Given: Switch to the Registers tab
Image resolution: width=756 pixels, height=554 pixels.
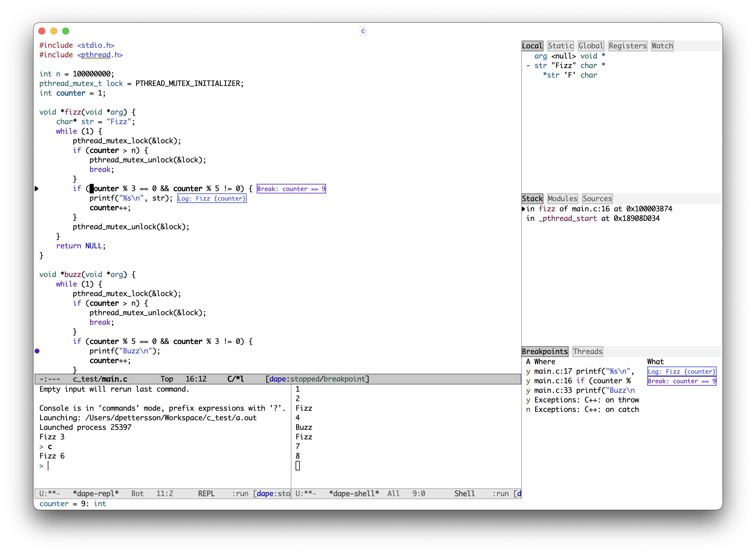Looking at the screenshot, I should coord(627,46).
